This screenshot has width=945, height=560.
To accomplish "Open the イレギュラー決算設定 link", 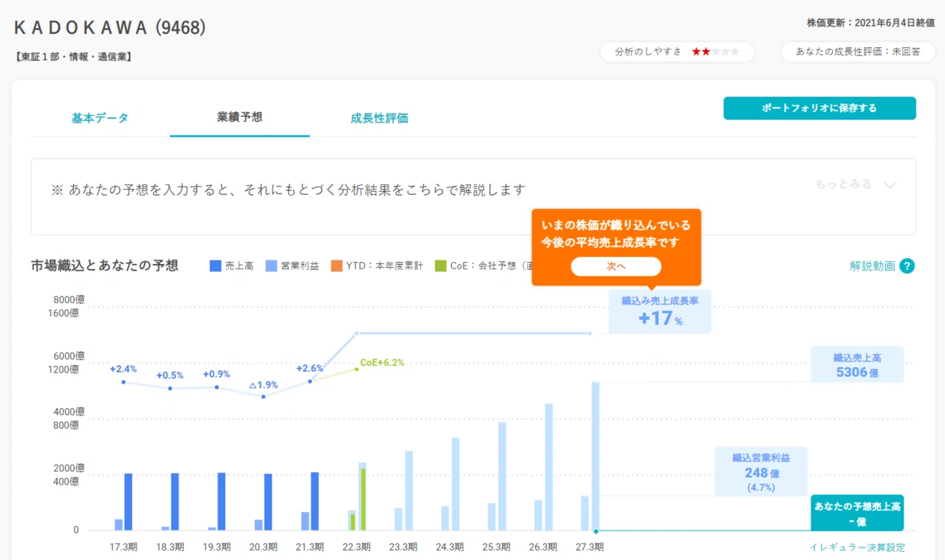I will [x=857, y=547].
